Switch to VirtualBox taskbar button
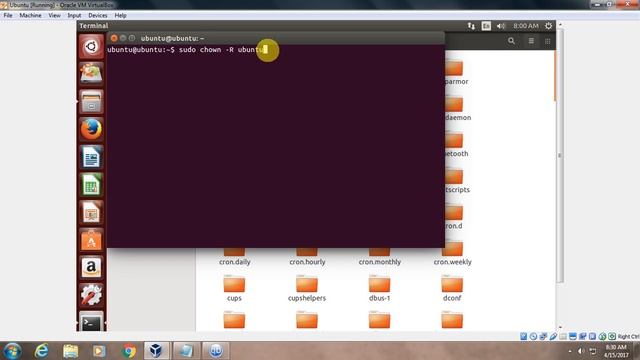640x360 pixels. click(x=156, y=351)
